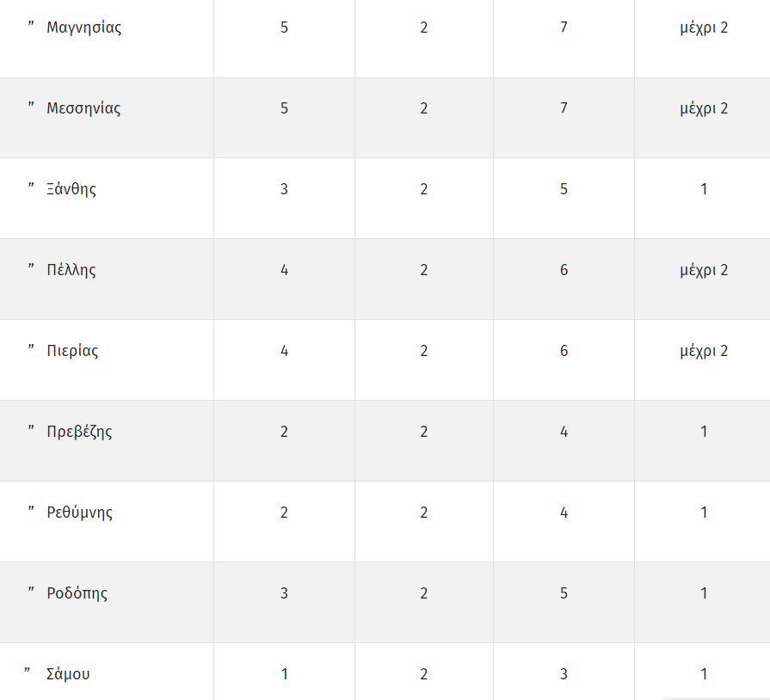Screen dimensions: 770x700
Task: Click the value 6 in Πέλλης row
Action: point(564,270)
